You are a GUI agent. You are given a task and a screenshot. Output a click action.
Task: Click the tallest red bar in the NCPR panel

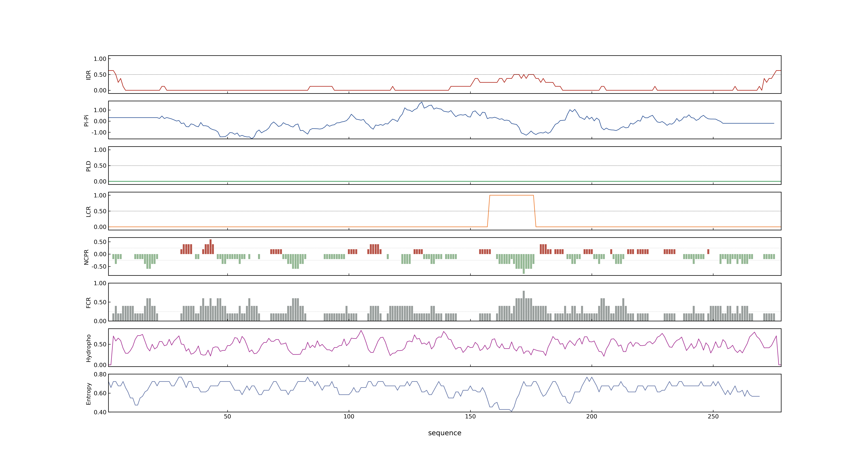coord(211,247)
